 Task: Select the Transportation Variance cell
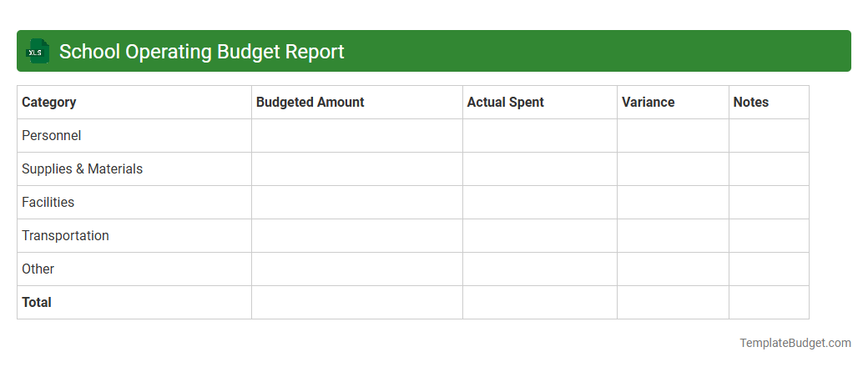[x=674, y=235]
